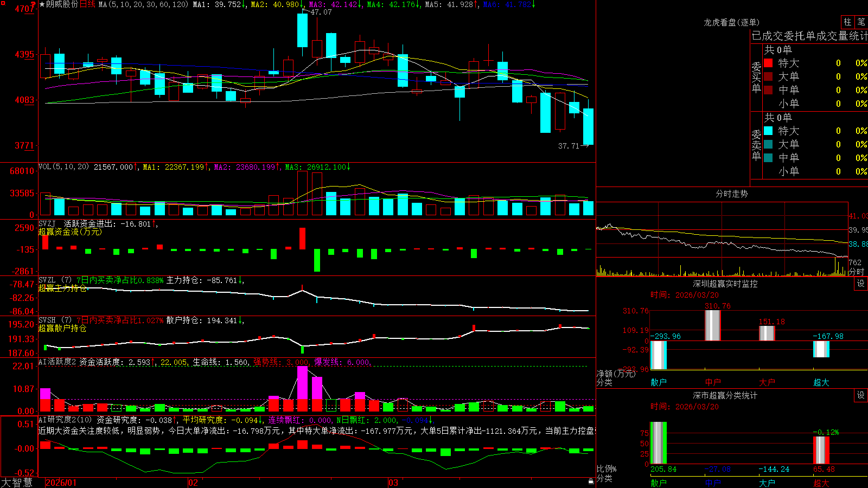The width and height of the screenshot is (868, 488).
Task: Select the 分时走势 panel title
Action: pyautogui.click(x=732, y=194)
